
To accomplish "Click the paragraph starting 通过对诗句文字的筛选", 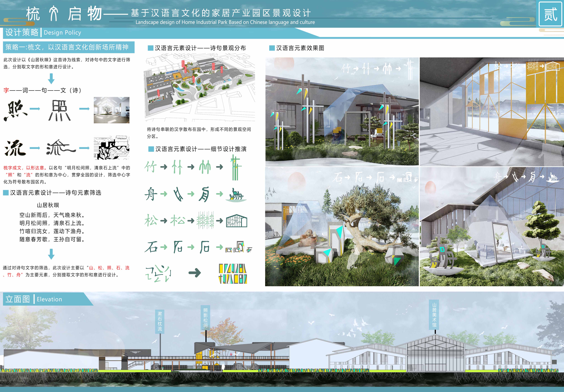I will point(66,271).
